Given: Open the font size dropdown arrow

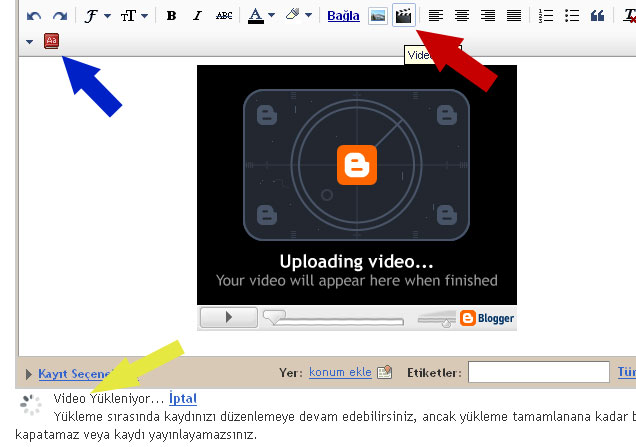Looking at the screenshot, I should pos(144,16).
